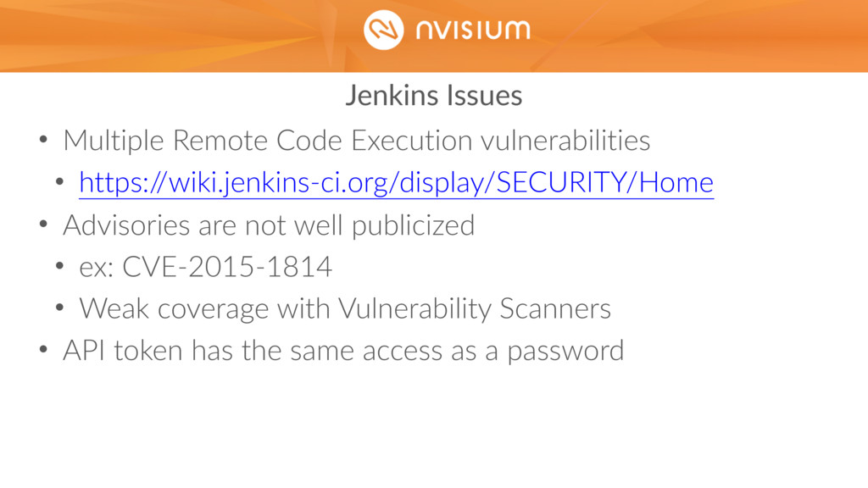This screenshot has width=868, height=488.
Task: Click the bullet dot before 'Multiple Remote'
Action: (44, 140)
